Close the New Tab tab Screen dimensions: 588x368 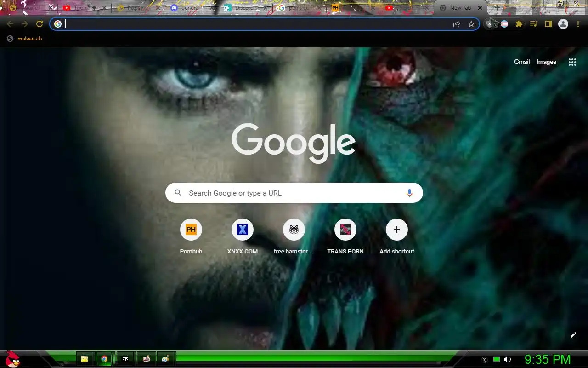pos(480,8)
